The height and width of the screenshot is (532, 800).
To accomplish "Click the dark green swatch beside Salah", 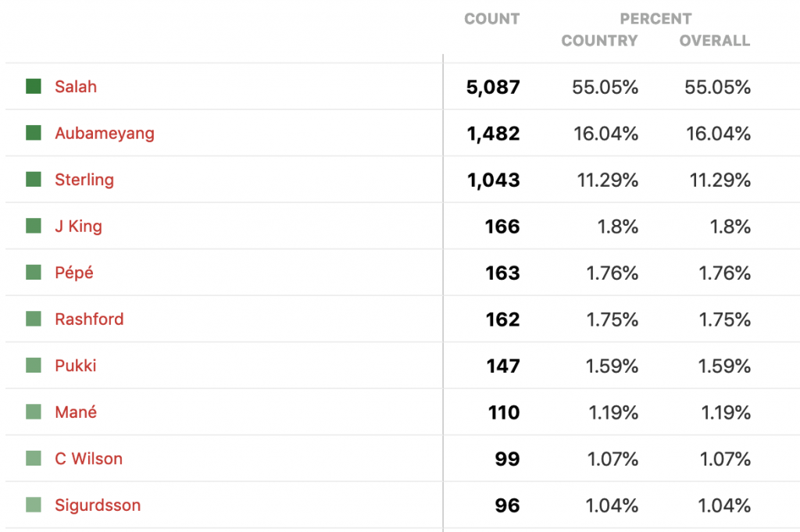I will (x=34, y=86).
